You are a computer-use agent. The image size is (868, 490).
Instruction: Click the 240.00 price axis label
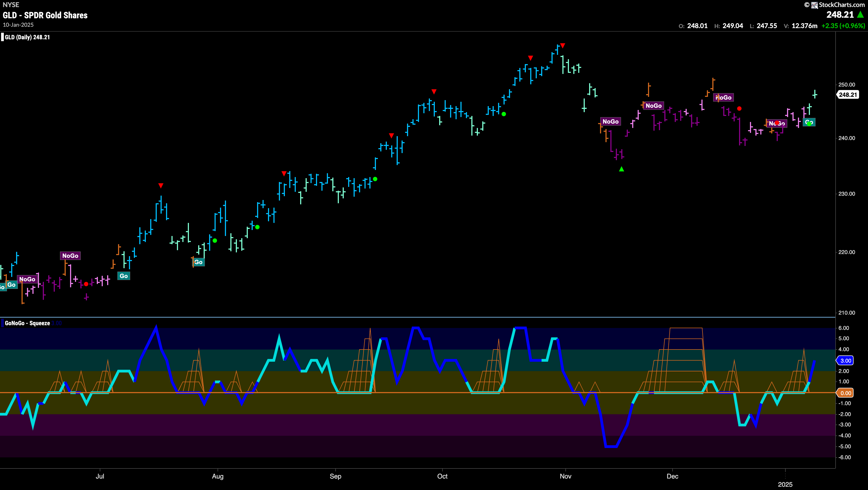(x=847, y=138)
